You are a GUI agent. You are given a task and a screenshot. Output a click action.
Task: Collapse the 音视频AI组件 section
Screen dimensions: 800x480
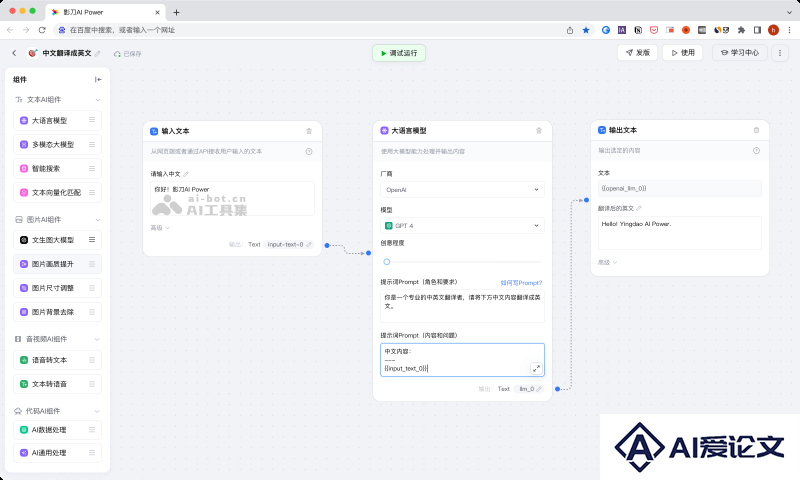pos(97,339)
